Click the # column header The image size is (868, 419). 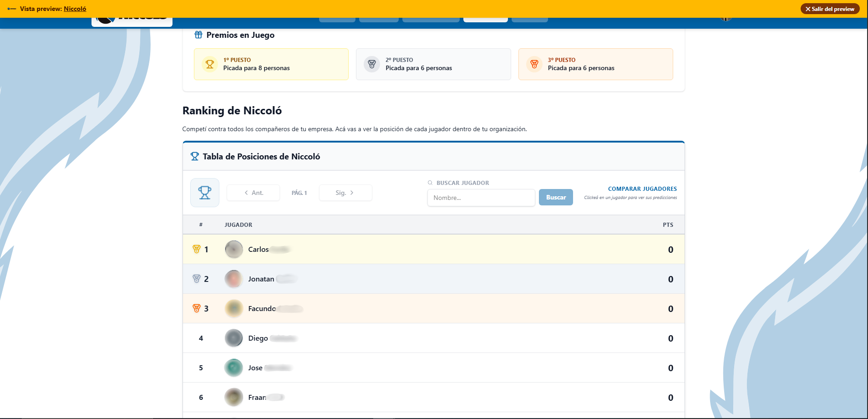point(201,225)
